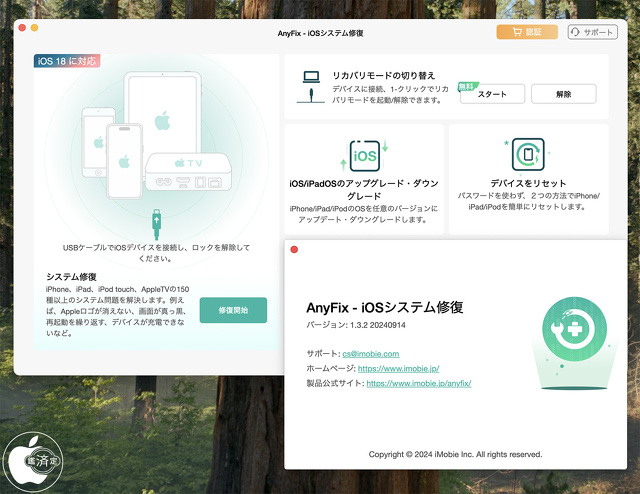The width and height of the screenshot is (640, 494).
Task: Open the https://www.imobie.jp/ homepage link
Action: 398,369
